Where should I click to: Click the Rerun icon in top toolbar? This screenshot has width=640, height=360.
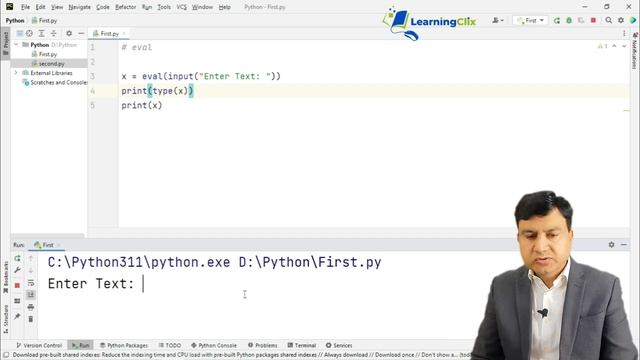pos(557,20)
